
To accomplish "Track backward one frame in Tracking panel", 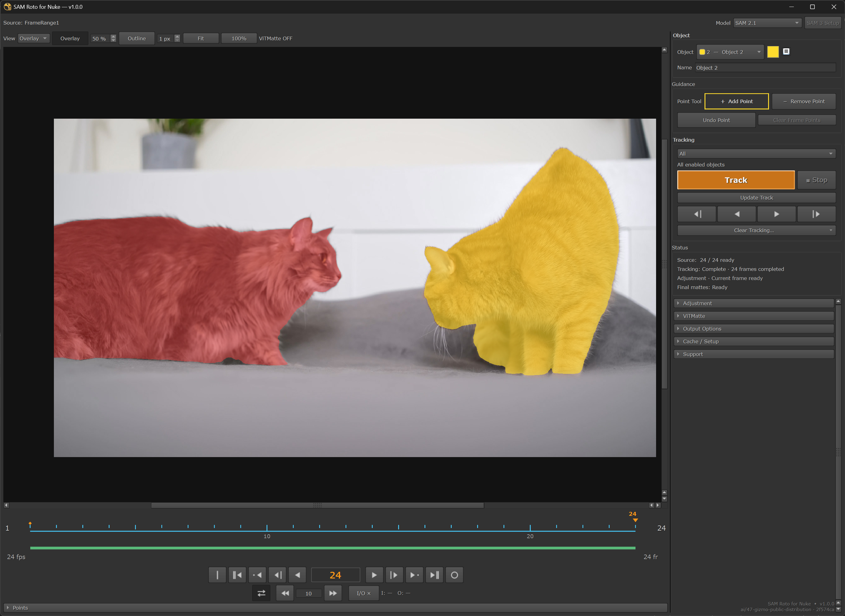I will [x=697, y=214].
